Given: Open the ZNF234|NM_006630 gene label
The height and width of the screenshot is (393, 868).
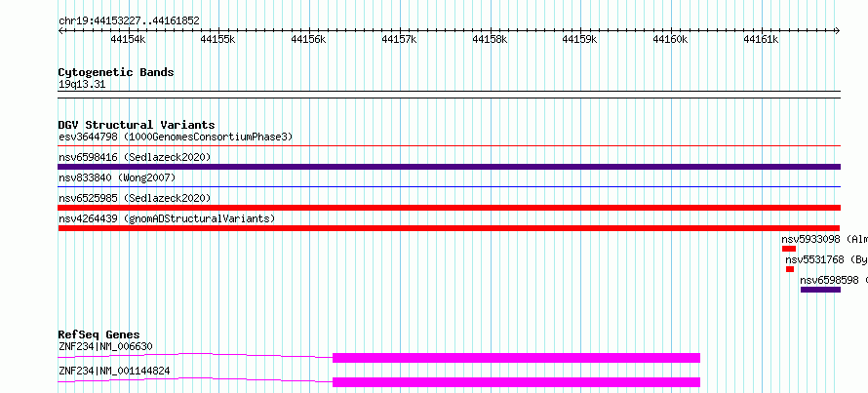Looking at the screenshot, I should click(x=105, y=347).
